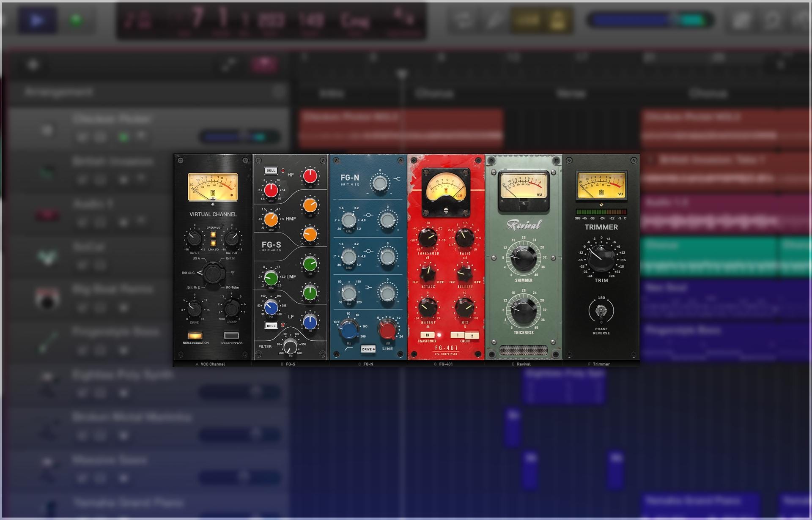Click the red LINE knob on FG-N
This screenshot has width=812, height=520.
[387, 329]
